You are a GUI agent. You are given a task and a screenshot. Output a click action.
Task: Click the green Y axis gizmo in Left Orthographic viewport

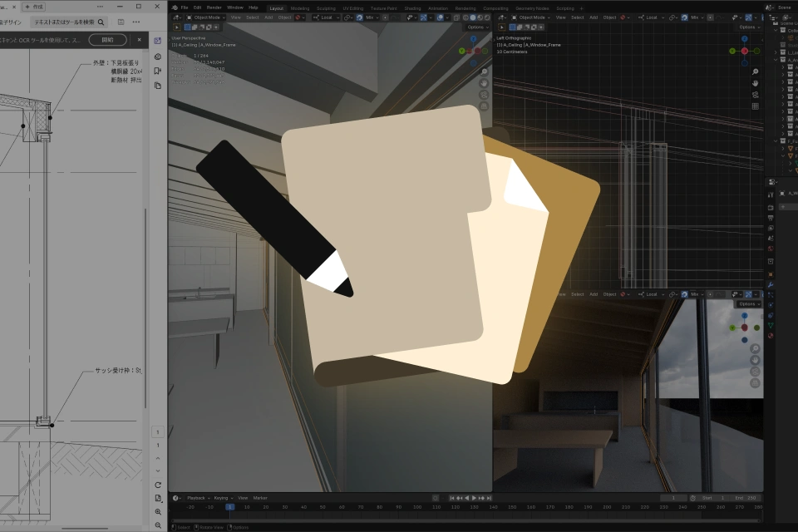click(732, 51)
